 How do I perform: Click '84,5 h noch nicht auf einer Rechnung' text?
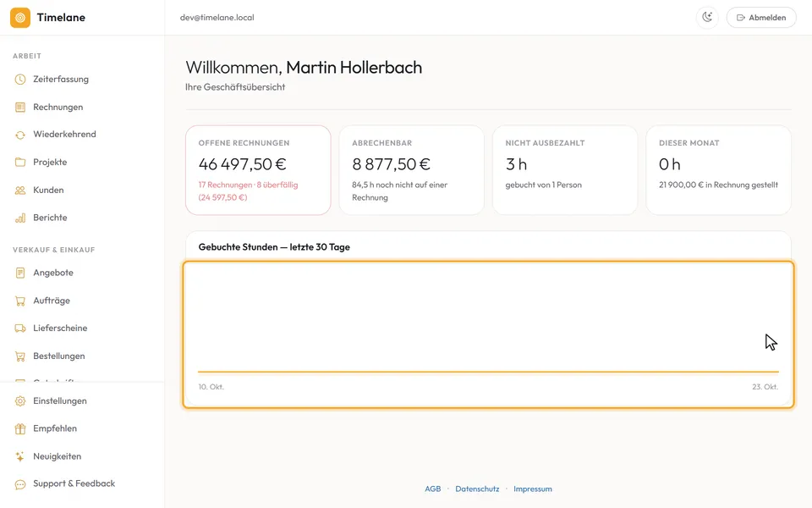pyautogui.click(x=400, y=190)
